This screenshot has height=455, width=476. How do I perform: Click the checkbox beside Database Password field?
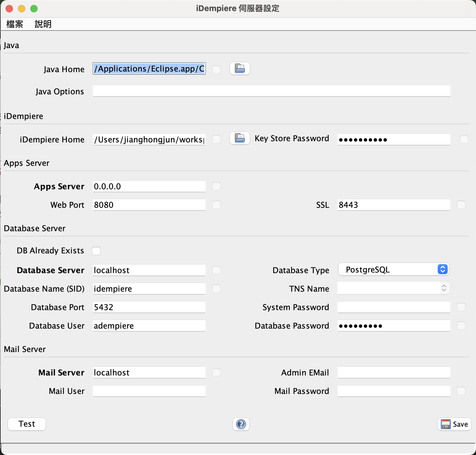(461, 326)
